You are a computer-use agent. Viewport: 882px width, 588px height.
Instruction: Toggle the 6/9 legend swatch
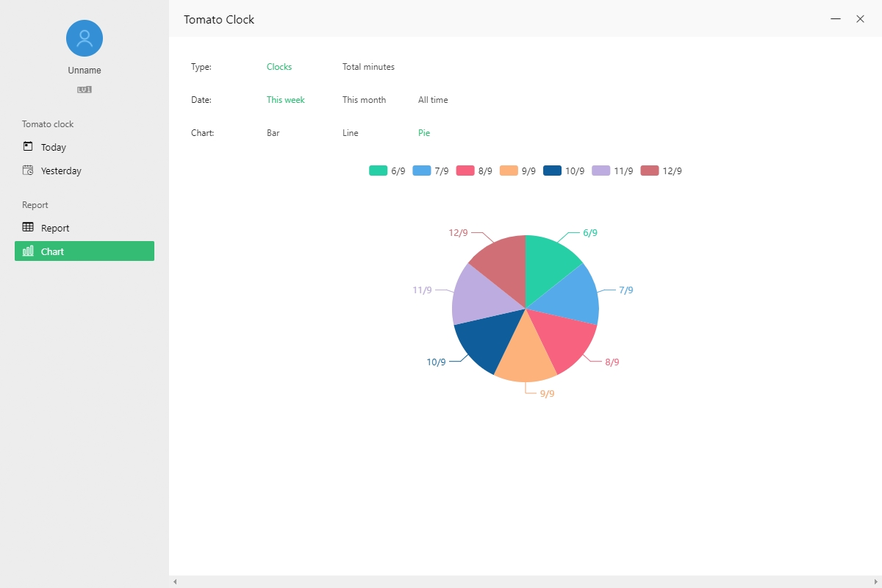coord(378,171)
